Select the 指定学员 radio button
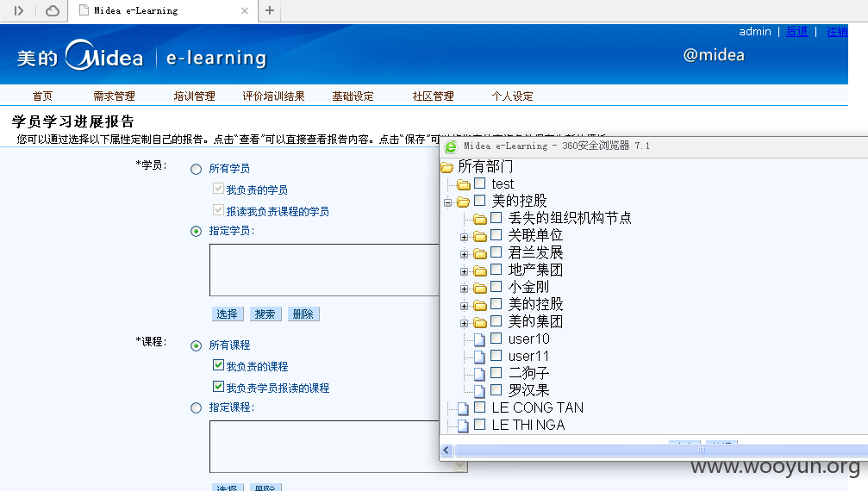Screen dimensions: 868x491 point(196,231)
